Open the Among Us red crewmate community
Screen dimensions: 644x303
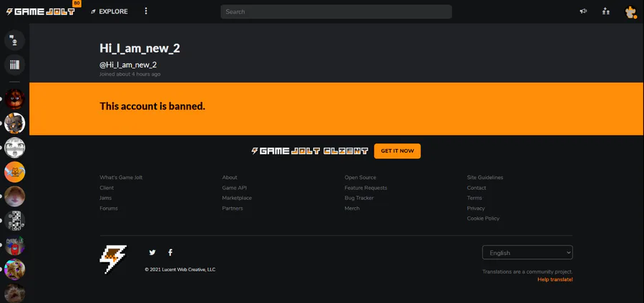[15, 246]
